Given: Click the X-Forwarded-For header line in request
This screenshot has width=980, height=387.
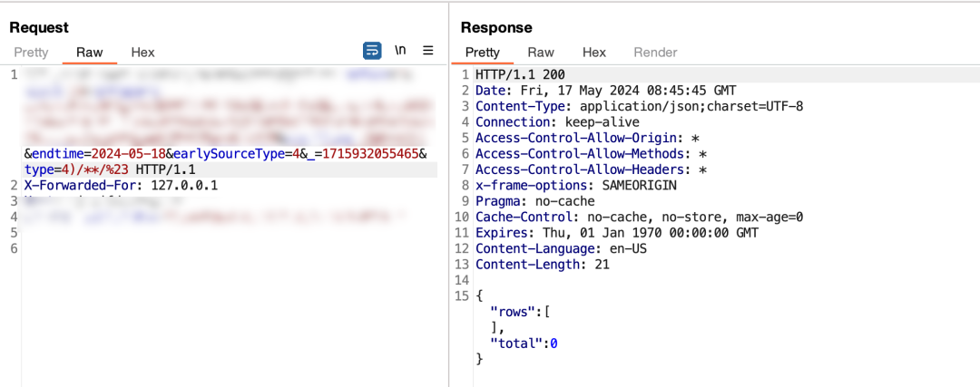Looking at the screenshot, I should 121,186.
